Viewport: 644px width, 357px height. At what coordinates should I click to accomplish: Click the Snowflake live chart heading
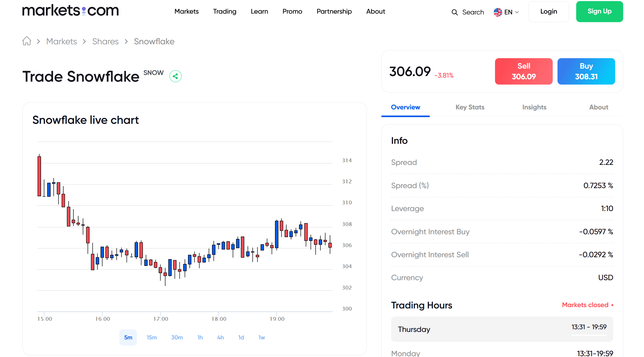tap(85, 120)
